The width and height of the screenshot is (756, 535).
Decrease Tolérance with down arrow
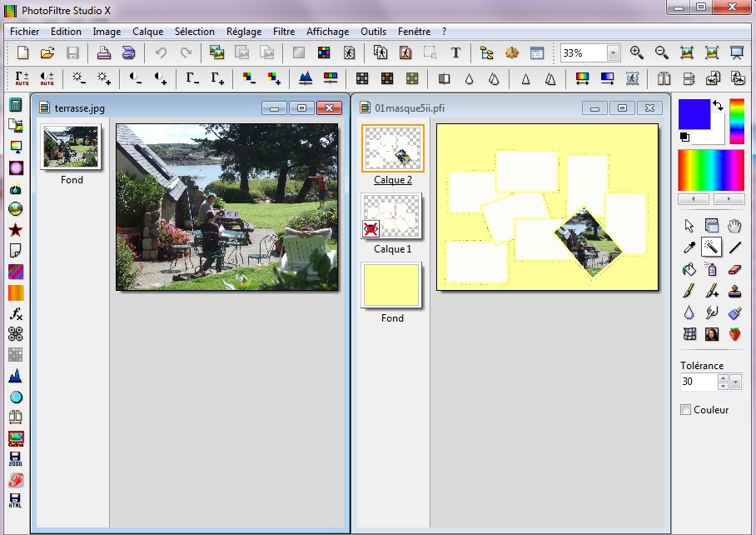click(x=723, y=386)
